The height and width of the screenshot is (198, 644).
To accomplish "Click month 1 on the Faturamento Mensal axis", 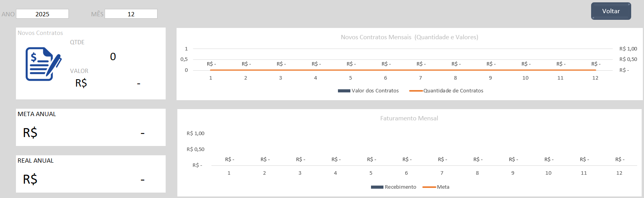I will pos(229,173).
